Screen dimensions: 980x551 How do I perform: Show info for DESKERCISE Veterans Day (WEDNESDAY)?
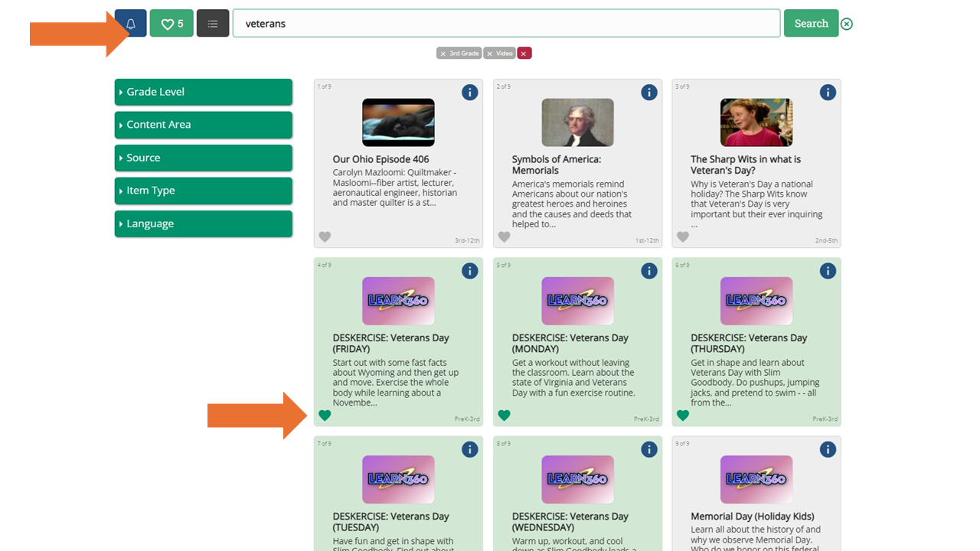649,450
